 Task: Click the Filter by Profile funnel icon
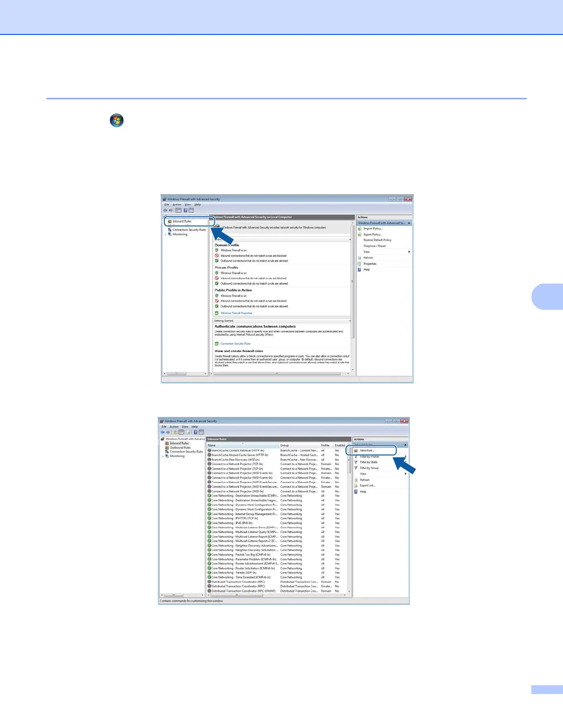(356, 456)
